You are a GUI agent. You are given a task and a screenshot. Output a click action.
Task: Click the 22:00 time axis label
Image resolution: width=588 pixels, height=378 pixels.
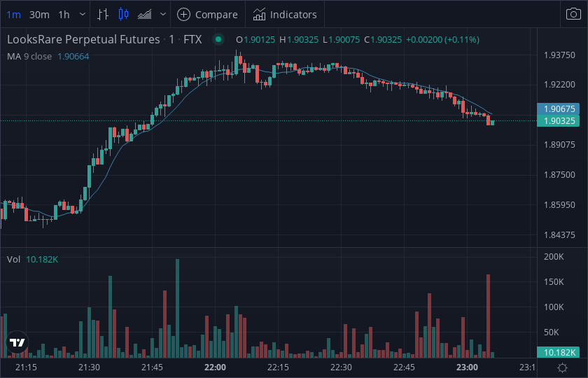tap(216, 367)
